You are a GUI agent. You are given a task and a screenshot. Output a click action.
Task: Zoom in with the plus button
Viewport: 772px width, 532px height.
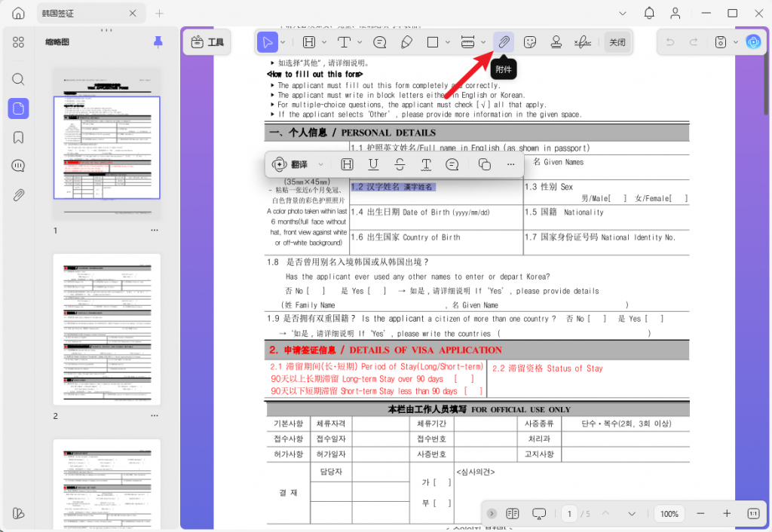click(x=727, y=514)
